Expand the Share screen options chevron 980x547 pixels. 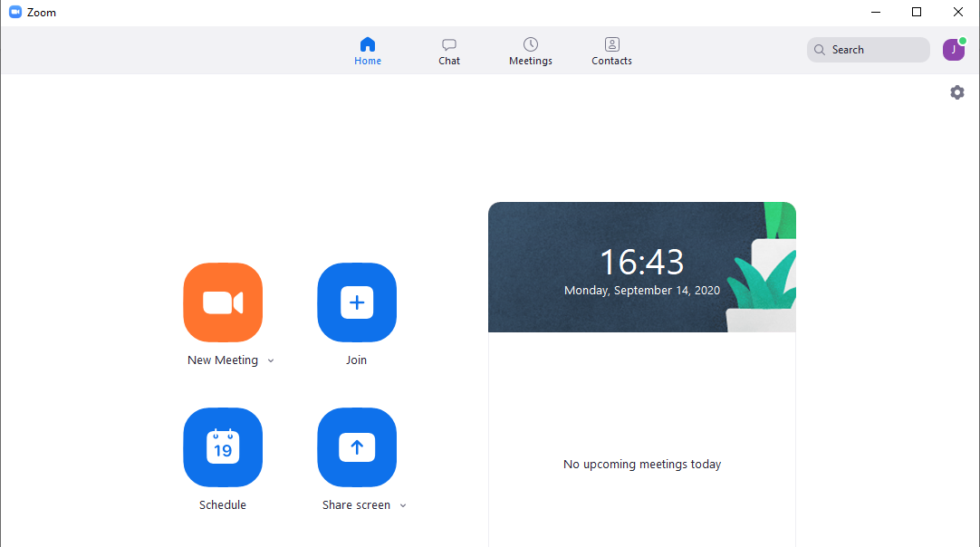coord(403,505)
